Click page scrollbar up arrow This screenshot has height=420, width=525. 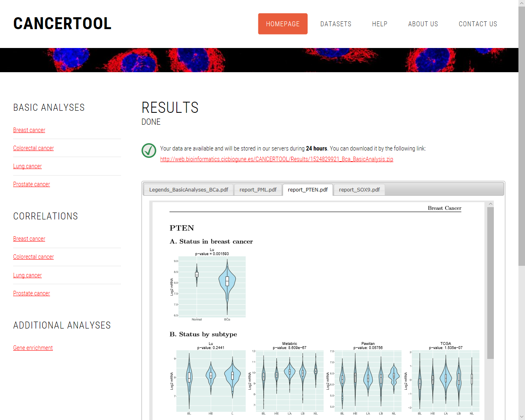point(521,3)
